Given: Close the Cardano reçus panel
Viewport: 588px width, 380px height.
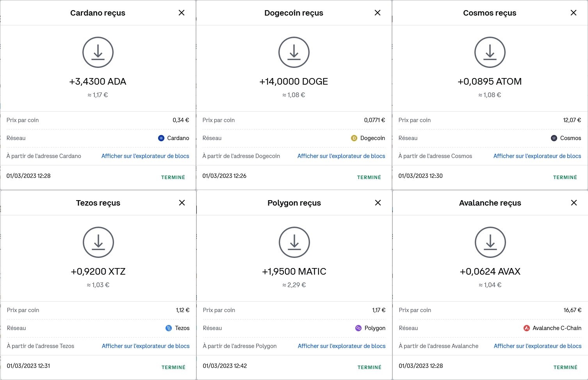Looking at the screenshot, I should pyautogui.click(x=182, y=13).
